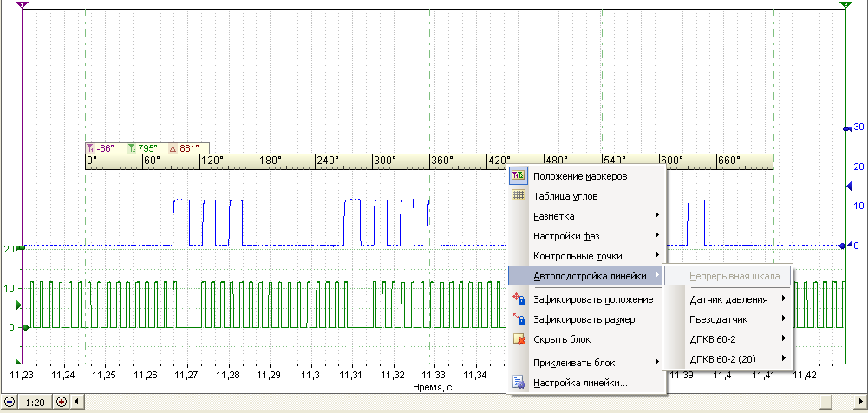Expand Датчик давления submenu
Image resolution: width=868 pixels, height=413 pixels.
coord(728,299)
